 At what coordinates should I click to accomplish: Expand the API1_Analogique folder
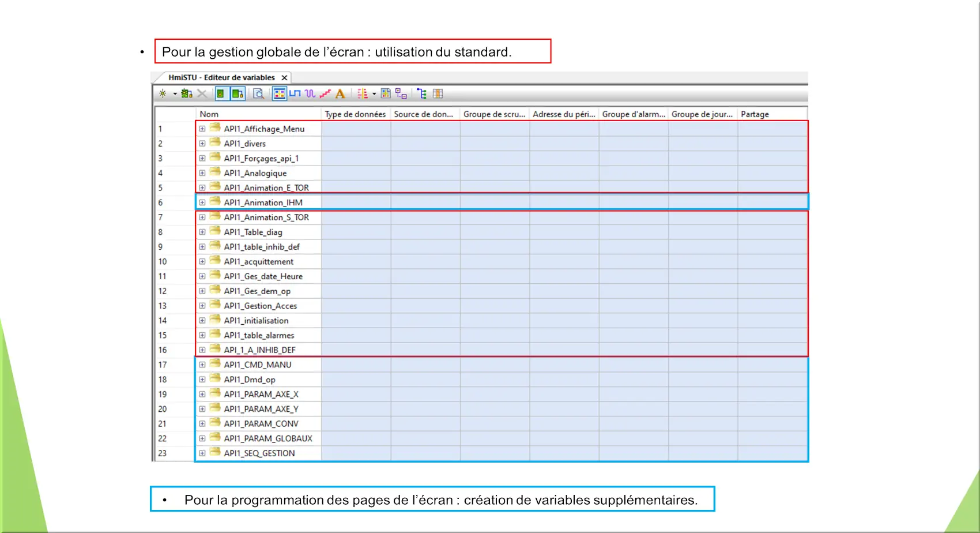(x=202, y=173)
